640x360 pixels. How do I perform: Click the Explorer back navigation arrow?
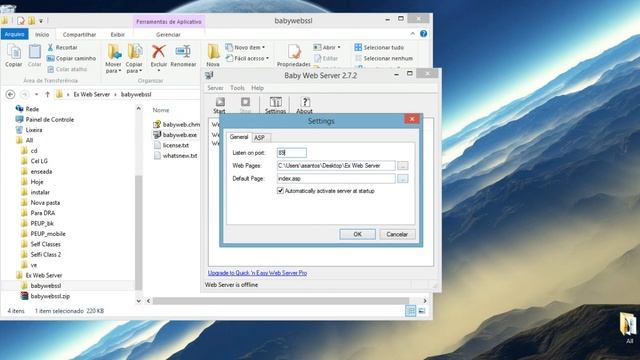[x=11, y=94]
